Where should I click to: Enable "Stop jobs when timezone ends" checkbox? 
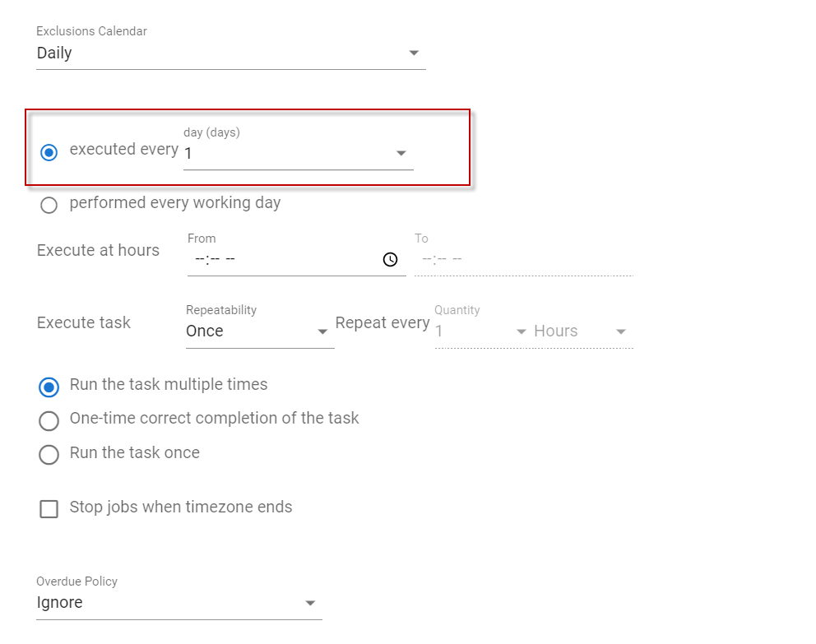tap(49, 509)
